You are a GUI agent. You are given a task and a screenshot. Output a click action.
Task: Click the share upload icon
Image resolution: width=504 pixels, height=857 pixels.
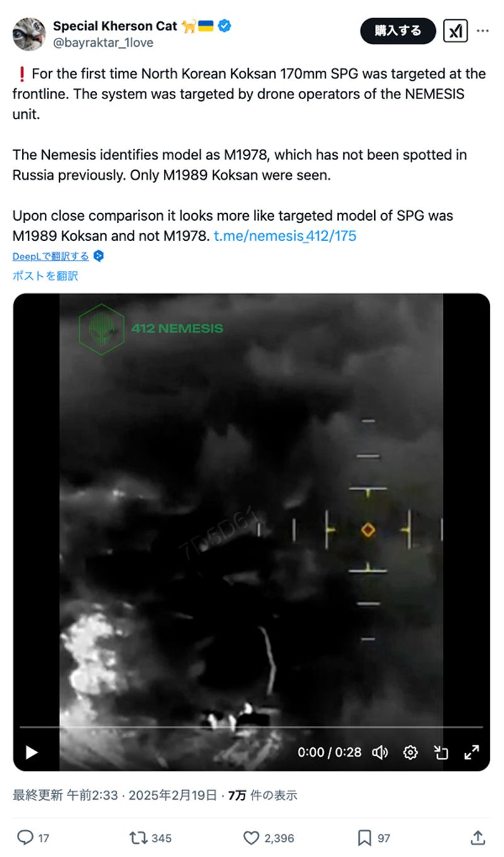(x=478, y=837)
